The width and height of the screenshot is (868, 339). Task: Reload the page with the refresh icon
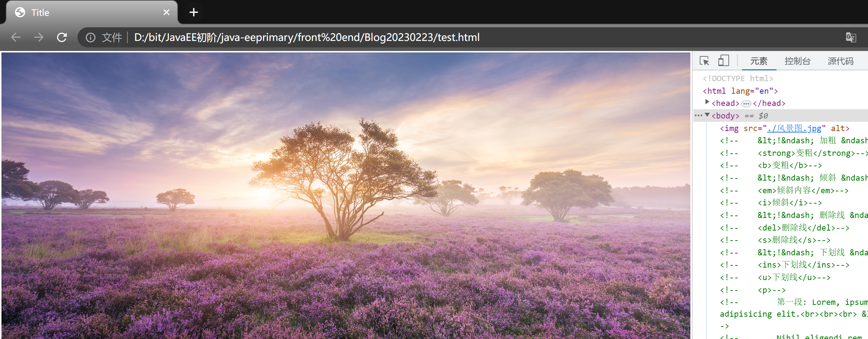pyautogui.click(x=62, y=37)
